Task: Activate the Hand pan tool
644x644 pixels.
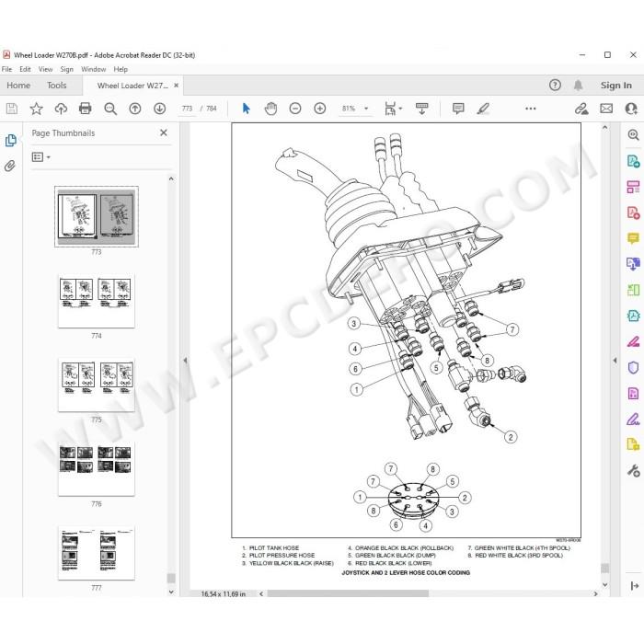Action: pos(270,109)
